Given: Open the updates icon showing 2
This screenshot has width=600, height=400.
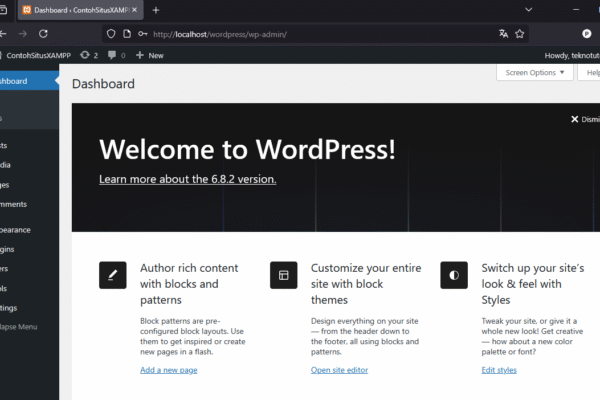Looking at the screenshot, I should click(89, 56).
